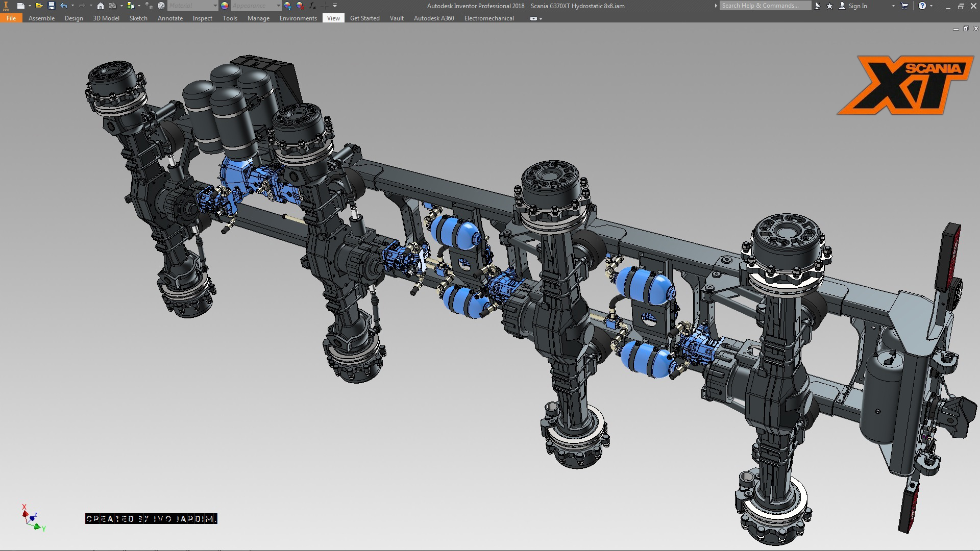
Task: Open the appearance color wheel swatch
Action: coord(225,6)
